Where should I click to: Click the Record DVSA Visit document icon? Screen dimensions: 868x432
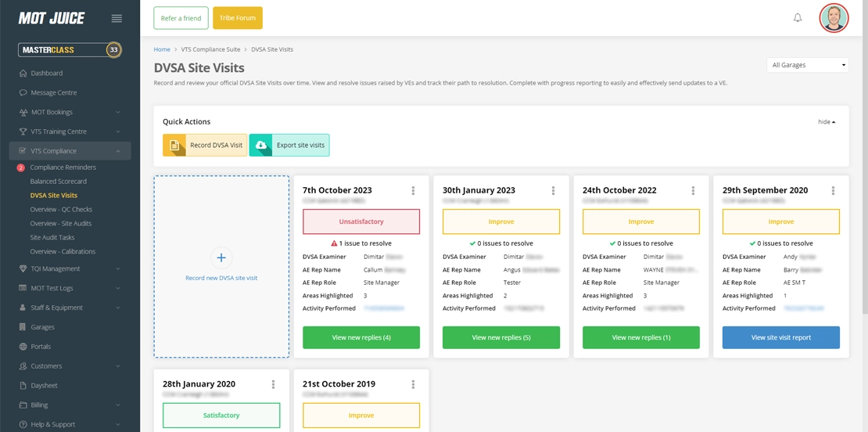(174, 145)
